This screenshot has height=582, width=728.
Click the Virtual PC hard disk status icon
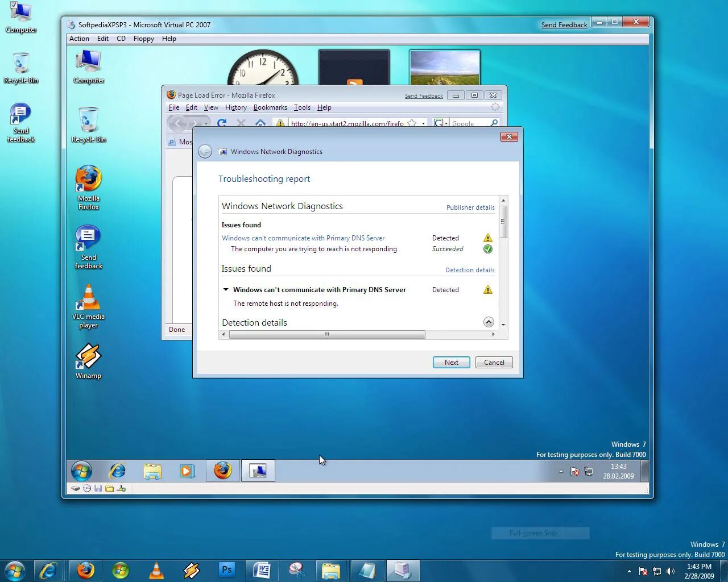click(75, 488)
